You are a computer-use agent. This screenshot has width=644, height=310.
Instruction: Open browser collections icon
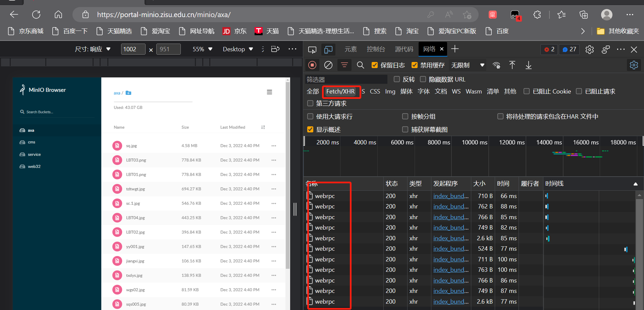pos(584,14)
